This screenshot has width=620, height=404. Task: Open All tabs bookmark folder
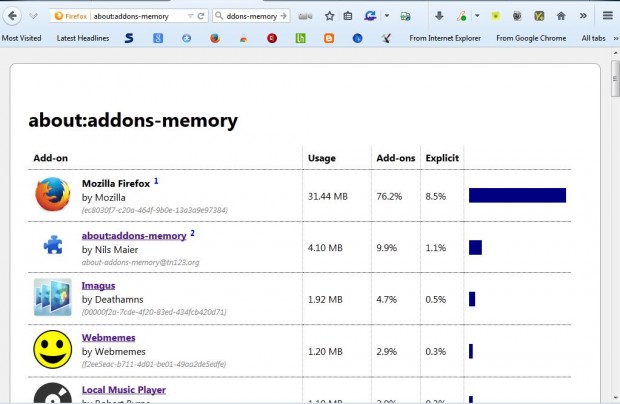(593, 38)
